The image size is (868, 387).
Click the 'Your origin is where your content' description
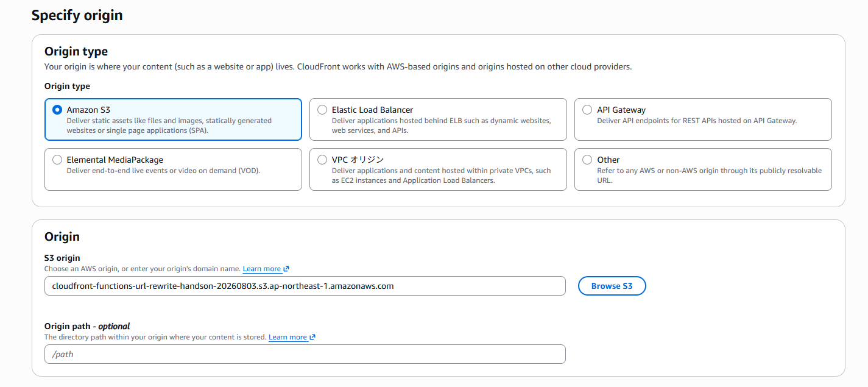point(338,66)
